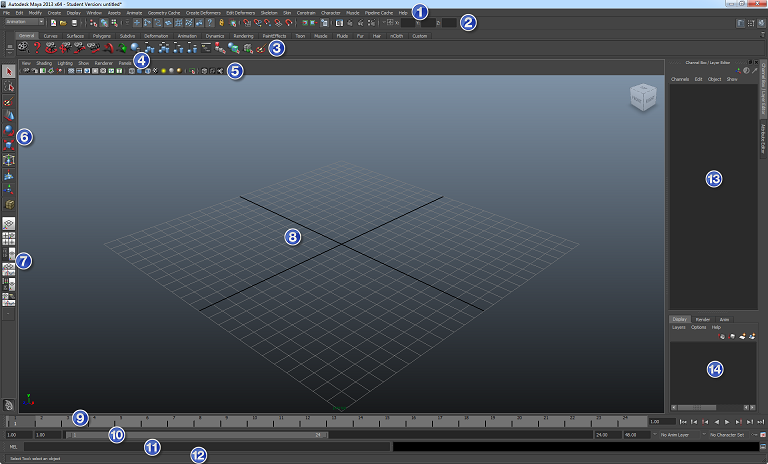
Task: Click the red question mark shelf icon
Action: pyautogui.click(x=37, y=47)
